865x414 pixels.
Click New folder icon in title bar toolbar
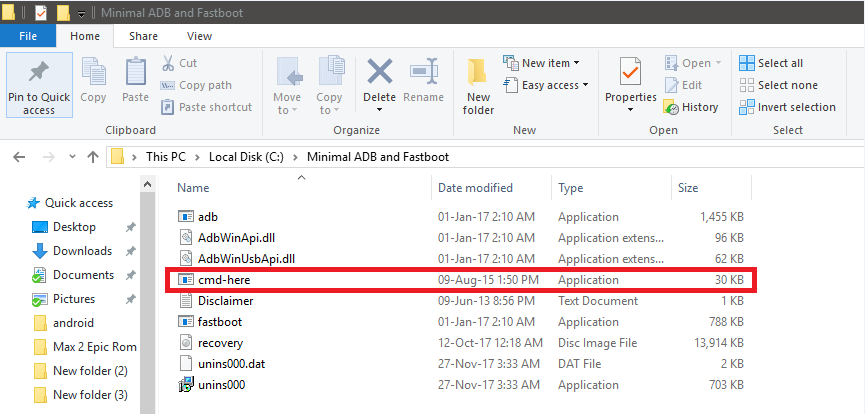(63, 12)
